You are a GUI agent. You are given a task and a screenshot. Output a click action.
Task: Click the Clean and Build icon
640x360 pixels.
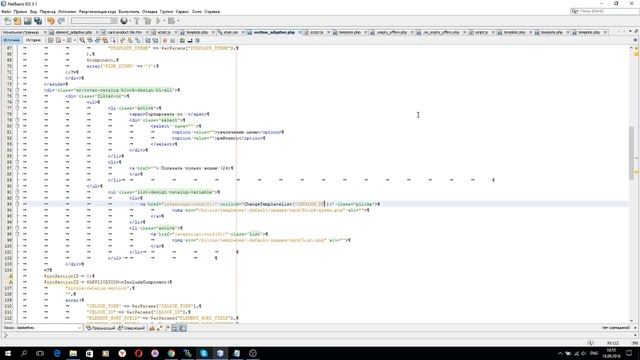pyautogui.click(x=147, y=21)
